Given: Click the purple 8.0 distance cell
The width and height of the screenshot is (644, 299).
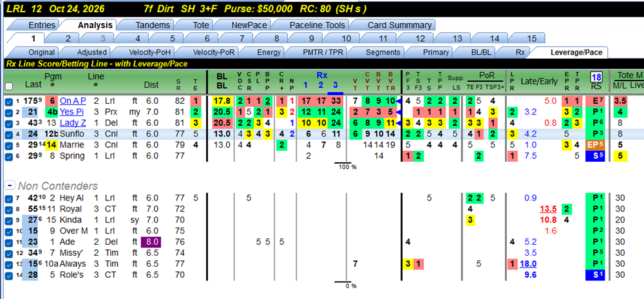Looking at the screenshot, I should [x=151, y=242].
